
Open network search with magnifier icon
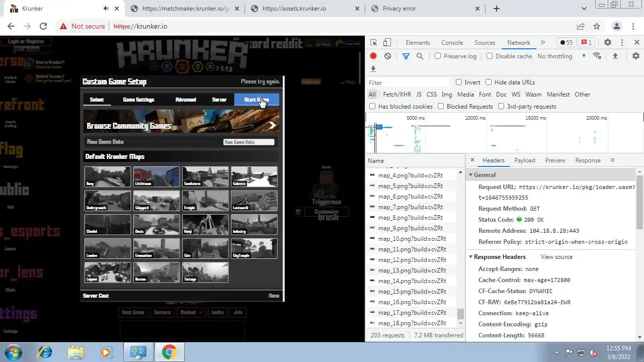420,56
